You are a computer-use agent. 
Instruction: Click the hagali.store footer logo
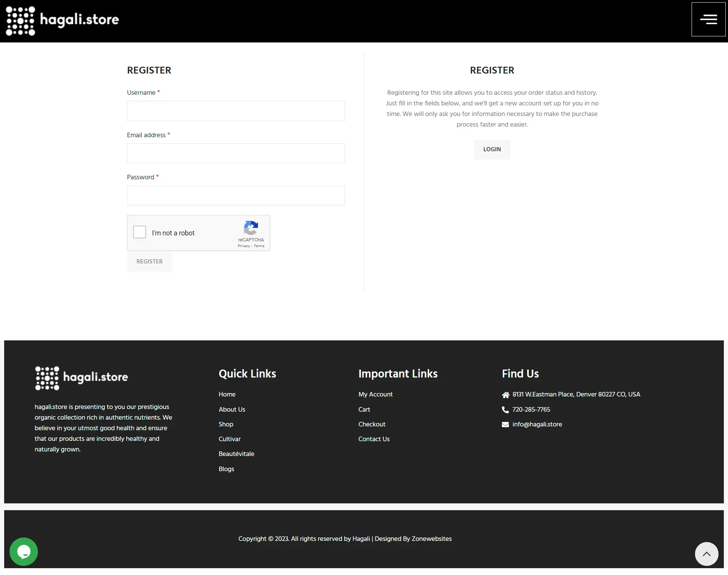click(81, 378)
